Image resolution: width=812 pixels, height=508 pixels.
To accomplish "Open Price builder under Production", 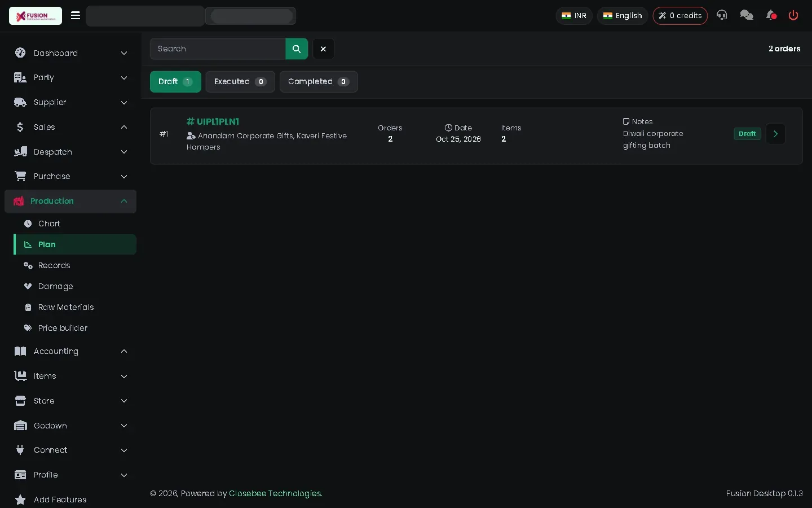I will pyautogui.click(x=75, y=328).
